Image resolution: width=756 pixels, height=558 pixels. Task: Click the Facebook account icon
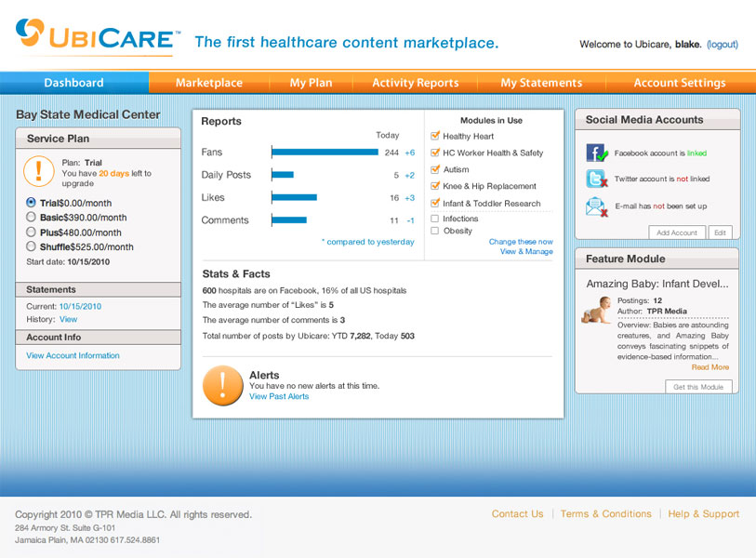597,153
